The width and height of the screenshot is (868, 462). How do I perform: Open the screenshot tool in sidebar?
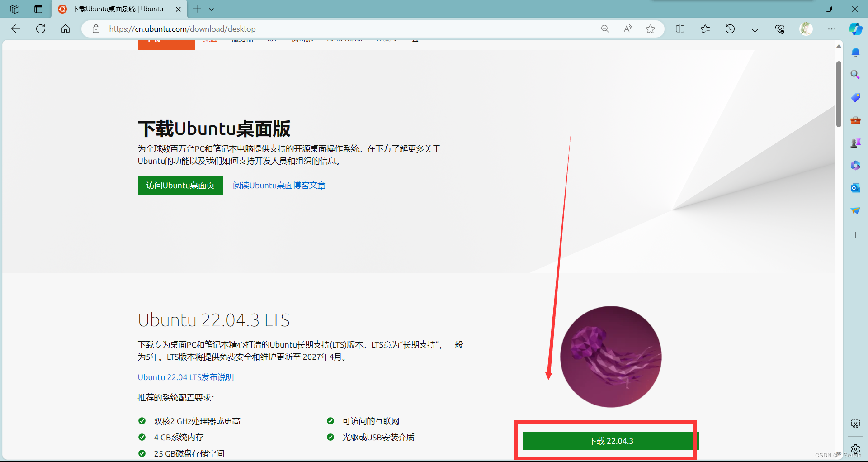pos(855,424)
